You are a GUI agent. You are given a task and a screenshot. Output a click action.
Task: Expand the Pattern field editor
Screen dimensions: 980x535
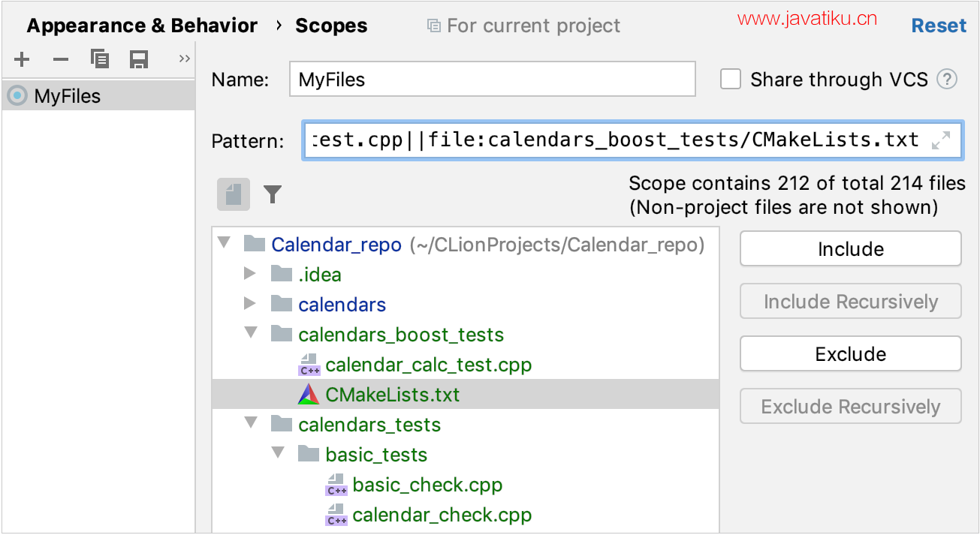pyautogui.click(x=941, y=140)
